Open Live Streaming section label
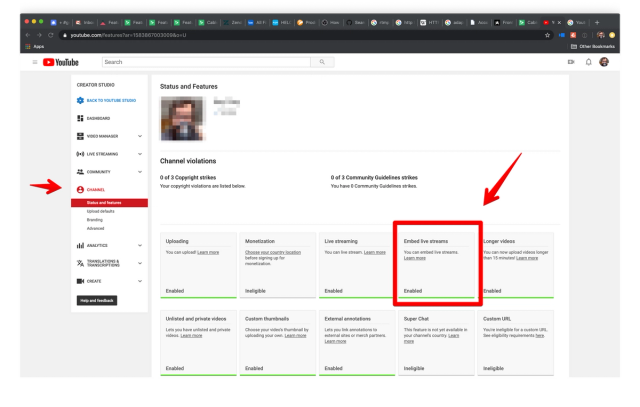 [x=102, y=154]
